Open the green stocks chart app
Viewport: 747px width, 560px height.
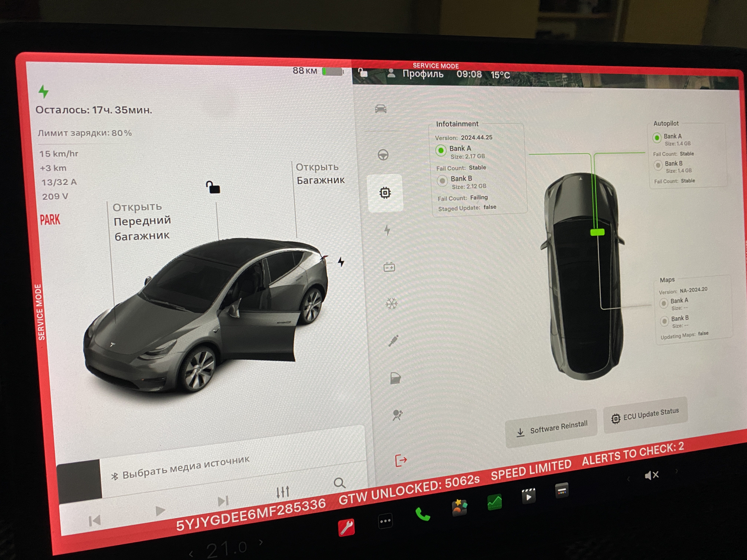click(494, 502)
